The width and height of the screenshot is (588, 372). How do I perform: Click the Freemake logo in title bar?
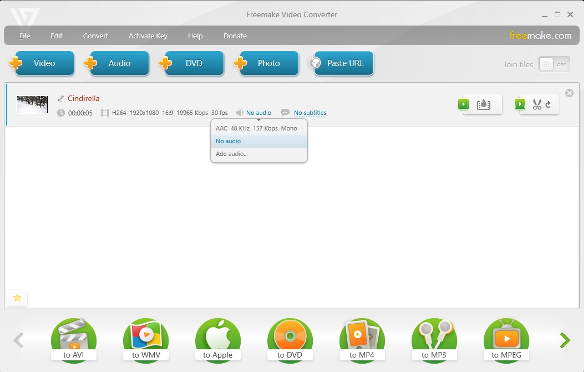pos(25,19)
